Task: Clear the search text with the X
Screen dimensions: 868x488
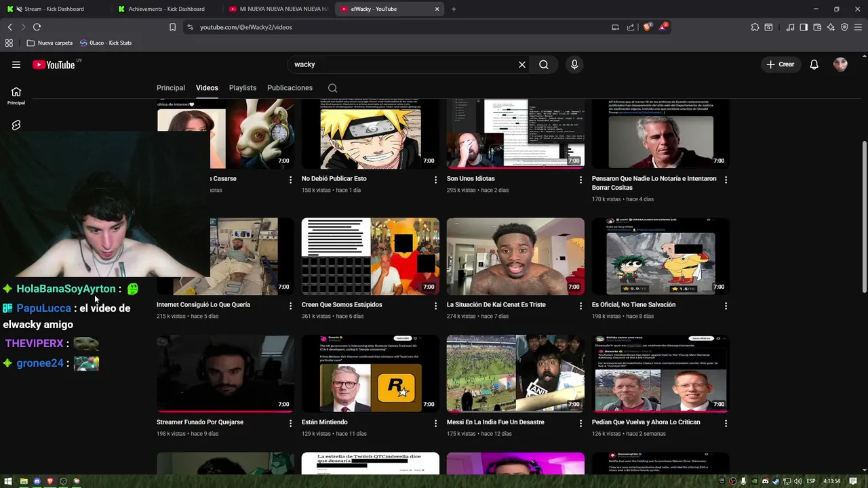Action: tap(522, 64)
